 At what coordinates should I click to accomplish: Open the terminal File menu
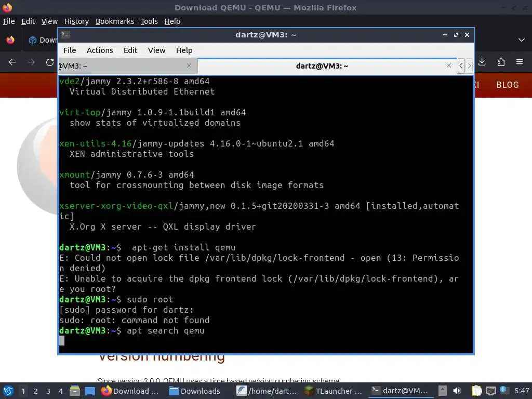coord(70,50)
